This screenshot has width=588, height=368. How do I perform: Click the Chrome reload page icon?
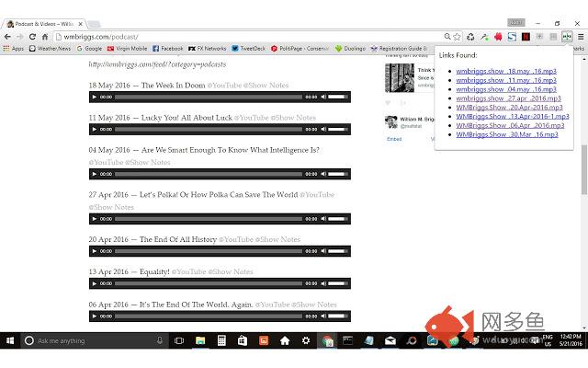coord(32,36)
